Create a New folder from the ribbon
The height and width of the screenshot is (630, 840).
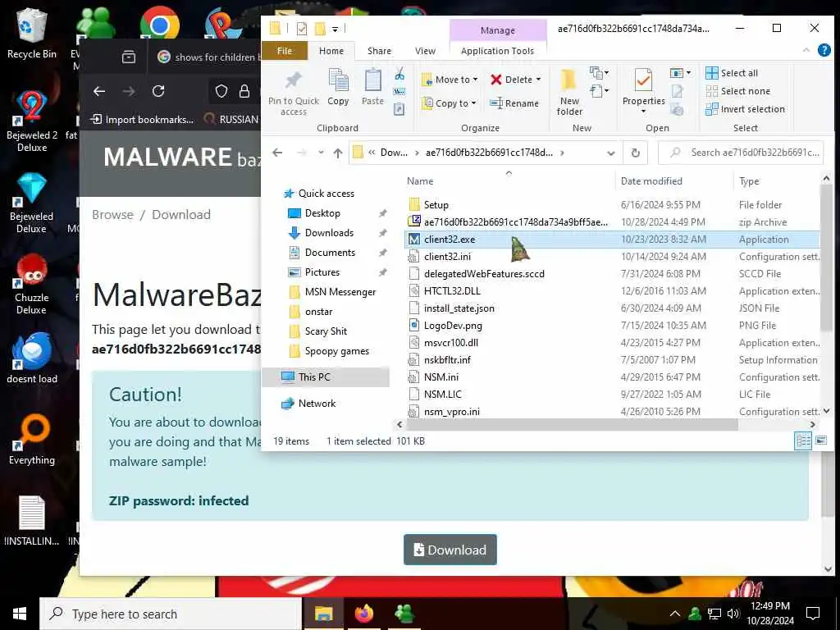[569, 93]
